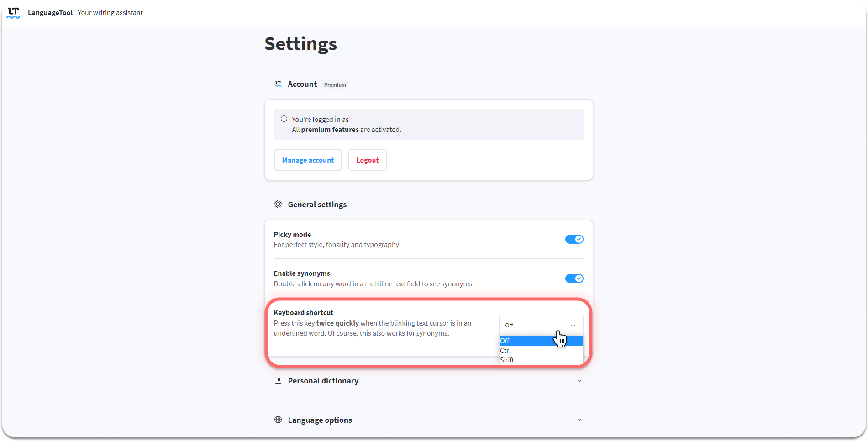Select Ctrl from the shortcut list
This screenshot has height=441, width=868.
click(x=541, y=351)
